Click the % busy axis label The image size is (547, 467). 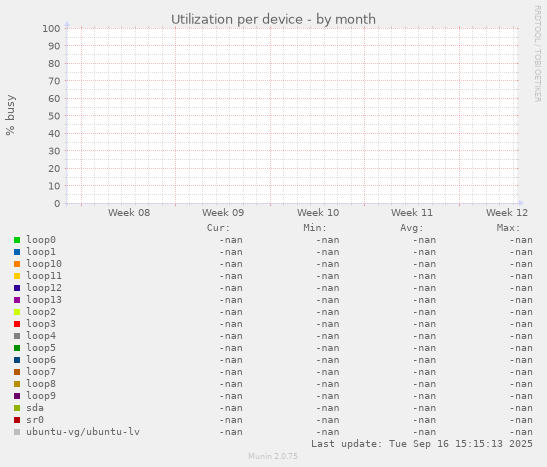[x=10, y=115]
